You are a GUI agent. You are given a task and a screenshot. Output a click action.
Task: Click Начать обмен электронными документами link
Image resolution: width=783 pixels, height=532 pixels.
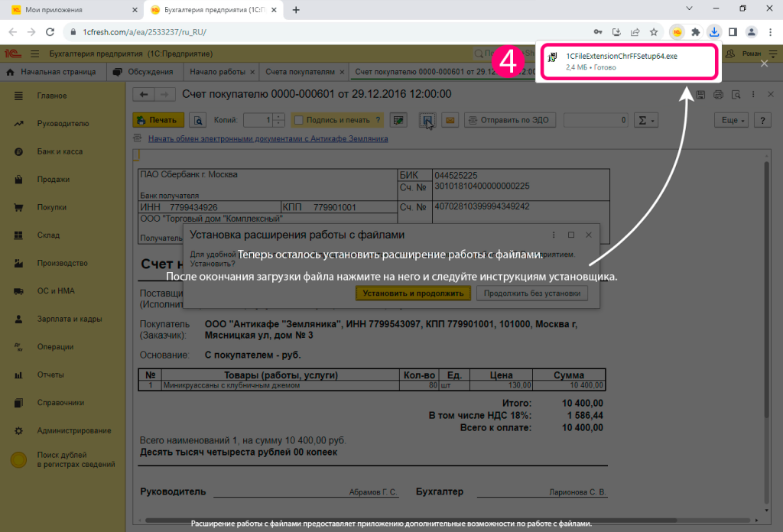tap(268, 139)
